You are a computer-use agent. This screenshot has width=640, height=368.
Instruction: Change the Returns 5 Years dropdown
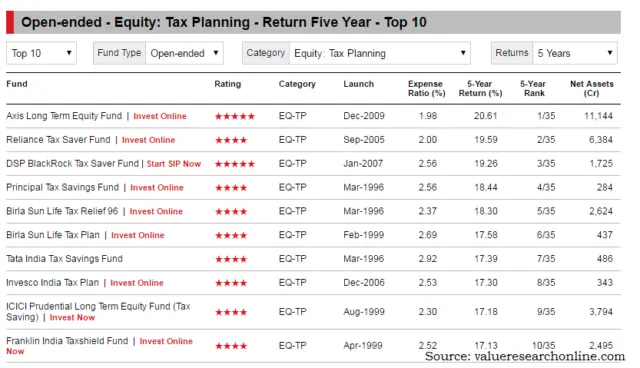point(575,53)
